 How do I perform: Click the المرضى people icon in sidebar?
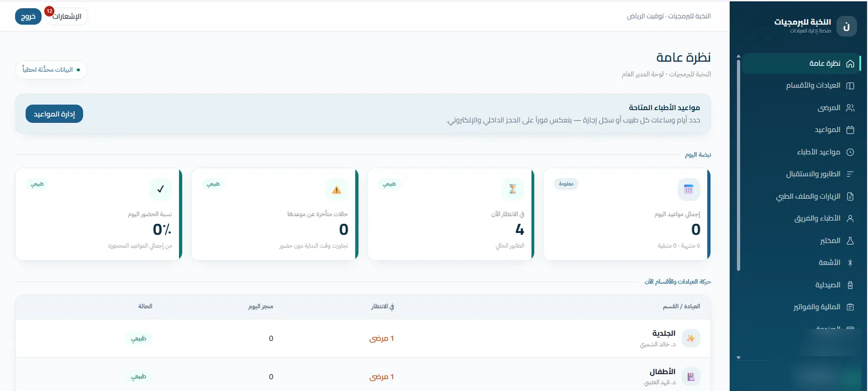click(850, 108)
